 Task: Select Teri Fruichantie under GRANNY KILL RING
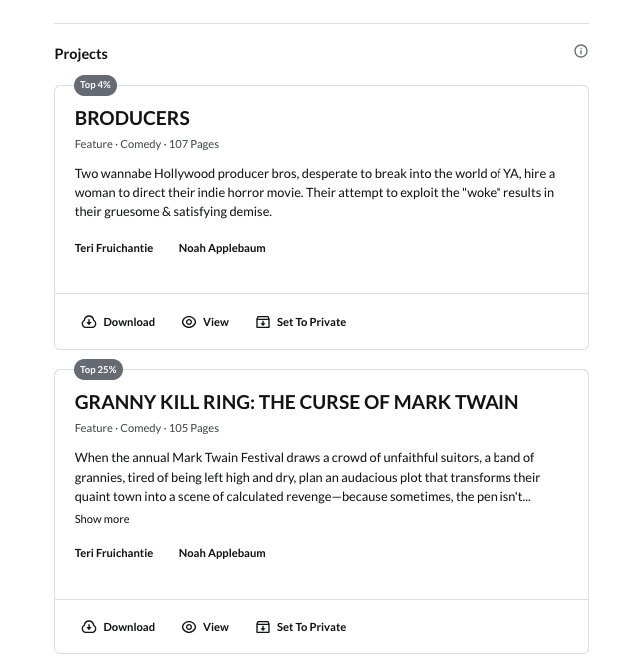pos(114,553)
